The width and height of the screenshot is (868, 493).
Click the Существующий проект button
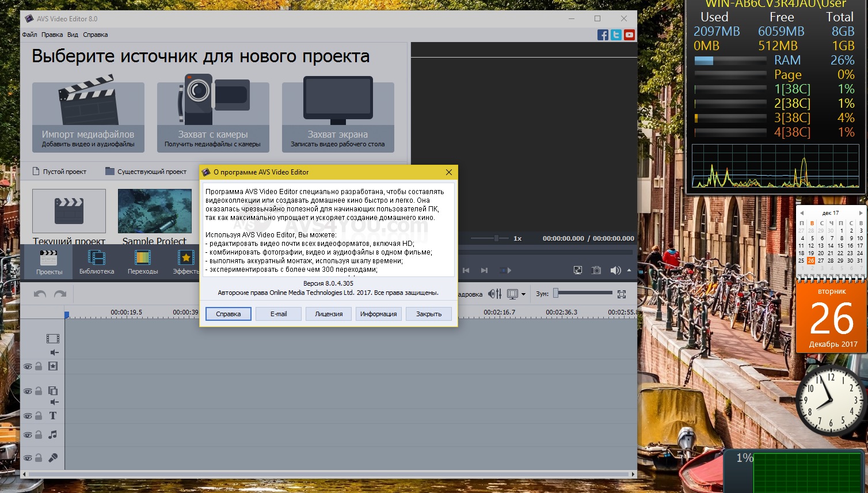click(x=146, y=172)
